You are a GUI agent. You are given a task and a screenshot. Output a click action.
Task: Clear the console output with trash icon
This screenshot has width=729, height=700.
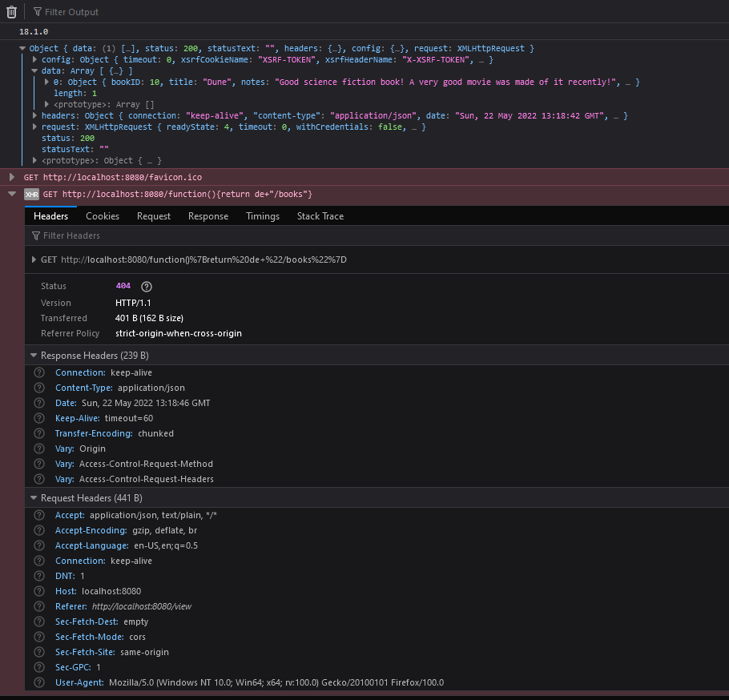tap(10, 11)
